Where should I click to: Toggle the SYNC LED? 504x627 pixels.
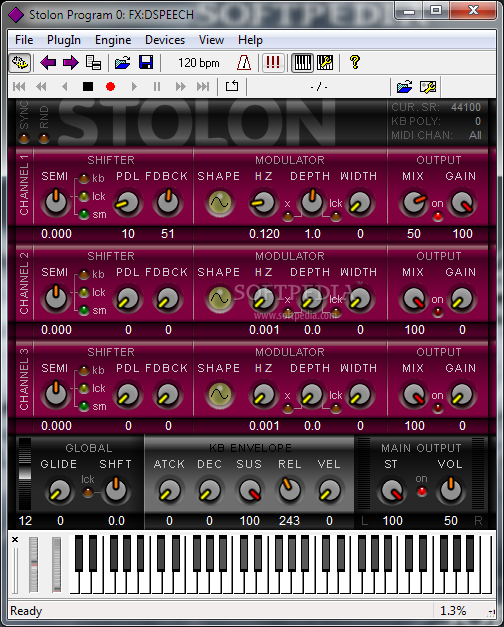point(24,138)
